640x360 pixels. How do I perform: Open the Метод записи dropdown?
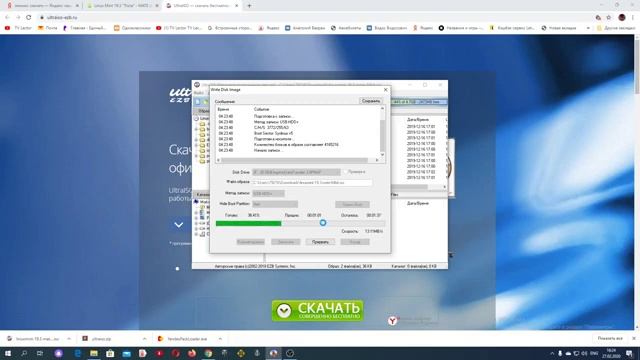pos(268,193)
